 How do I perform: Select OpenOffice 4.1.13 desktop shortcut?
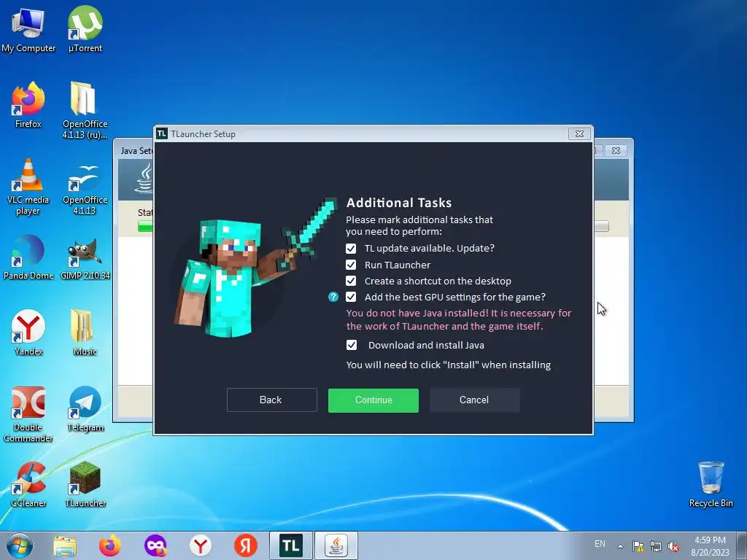[85, 189]
